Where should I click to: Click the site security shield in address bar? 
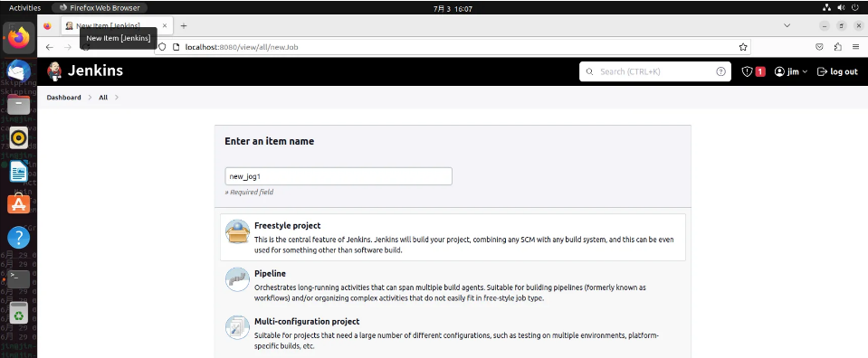click(162, 47)
